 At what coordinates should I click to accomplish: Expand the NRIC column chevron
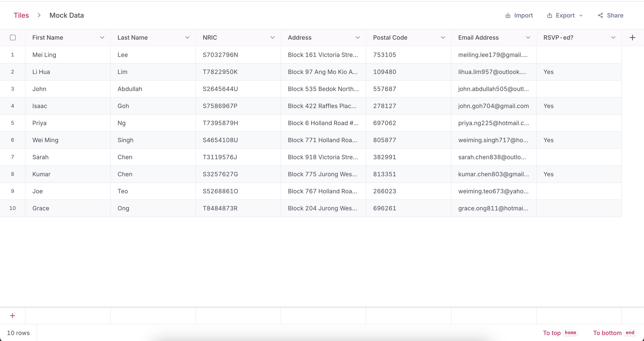point(272,38)
